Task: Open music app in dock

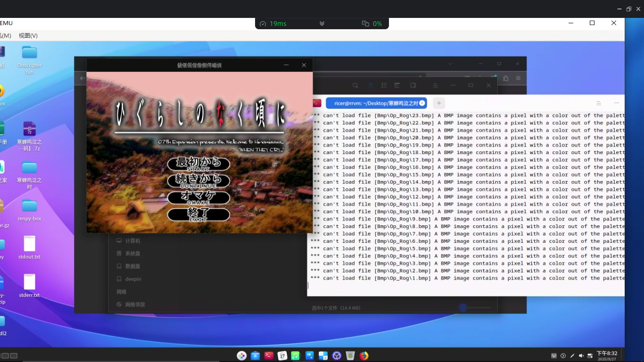Action: point(296,356)
